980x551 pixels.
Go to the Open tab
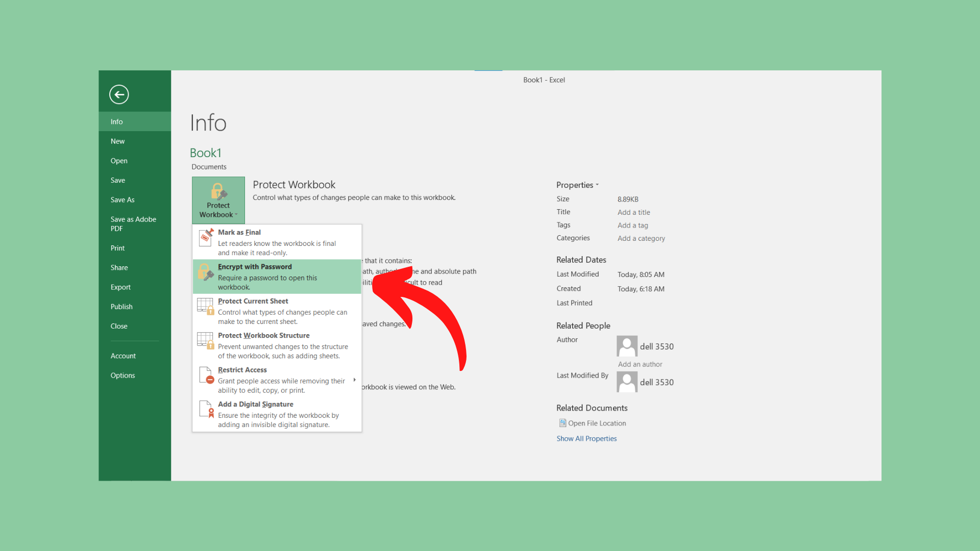click(135, 161)
